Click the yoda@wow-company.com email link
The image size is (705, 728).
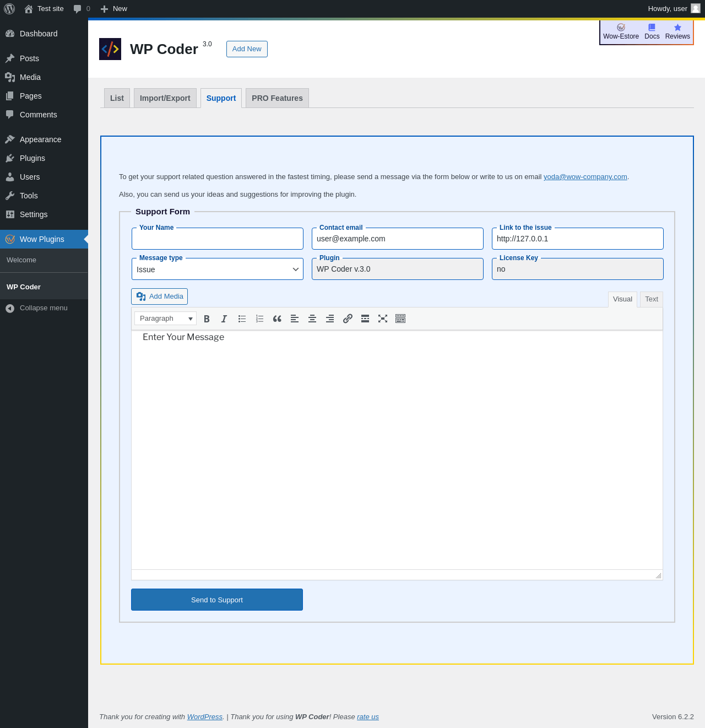585,177
